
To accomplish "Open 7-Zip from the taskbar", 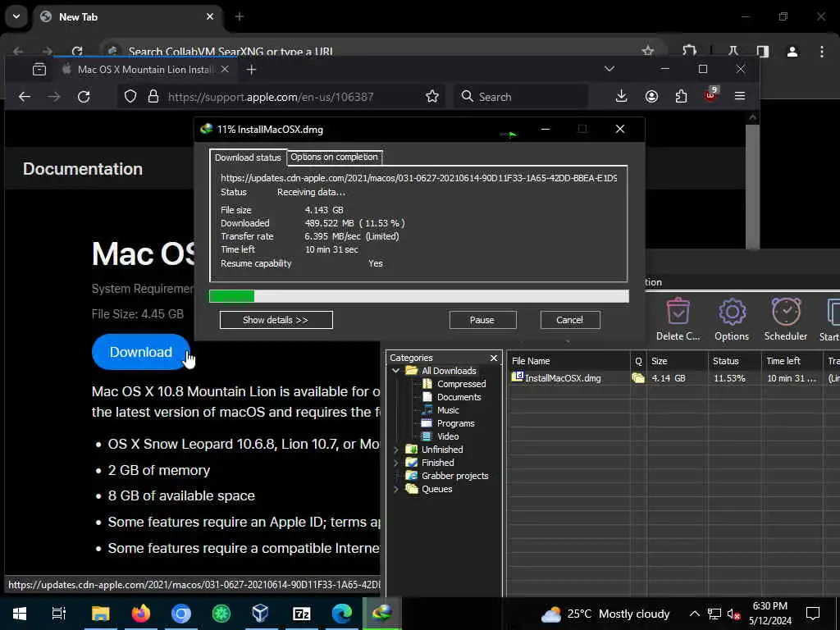I will [x=302, y=614].
